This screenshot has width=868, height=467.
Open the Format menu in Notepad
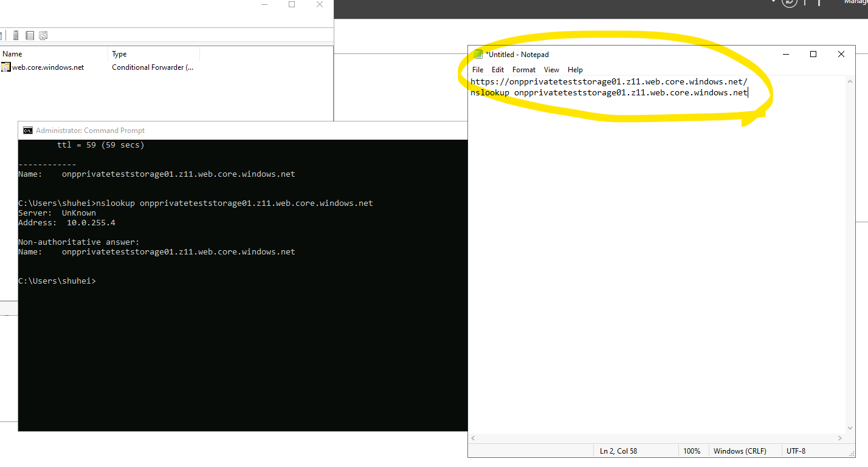pos(524,70)
